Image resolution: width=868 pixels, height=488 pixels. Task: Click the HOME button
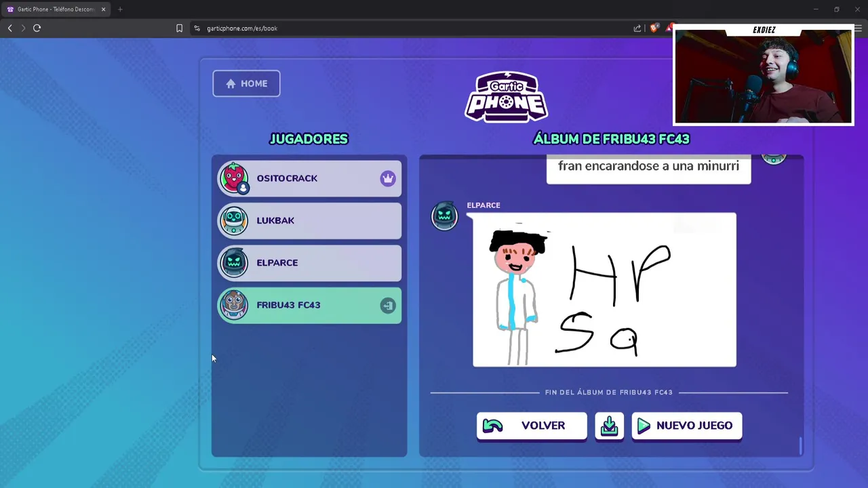click(246, 83)
